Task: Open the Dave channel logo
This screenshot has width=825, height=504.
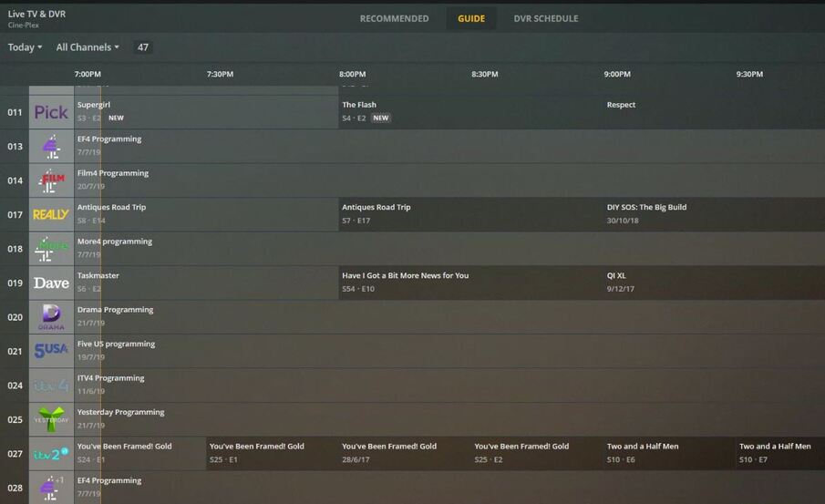Action: [x=51, y=283]
